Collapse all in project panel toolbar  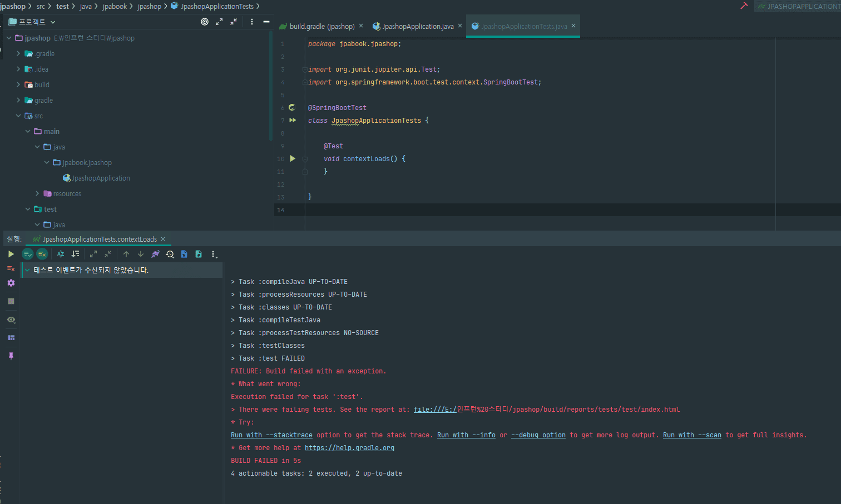click(234, 22)
